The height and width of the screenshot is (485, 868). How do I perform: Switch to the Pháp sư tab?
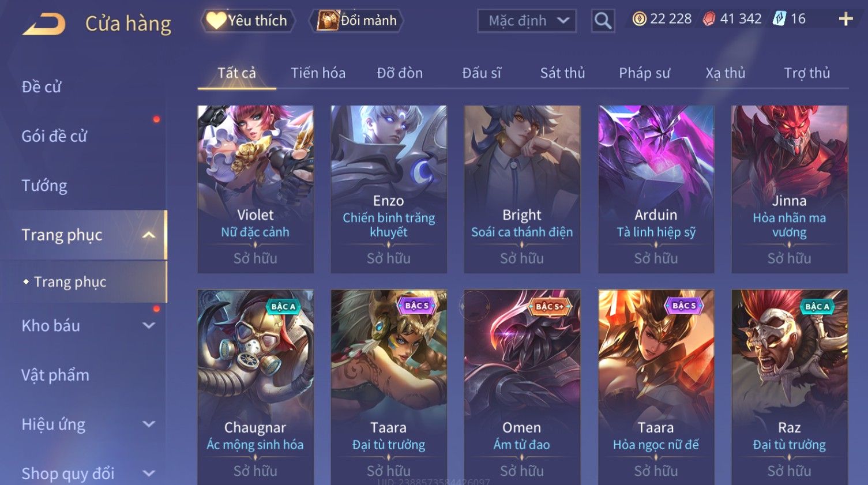(x=644, y=73)
